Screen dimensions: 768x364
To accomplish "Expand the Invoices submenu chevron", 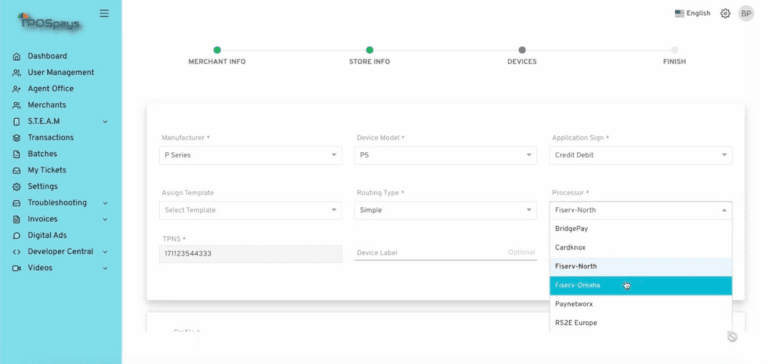I will click(105, 219).
